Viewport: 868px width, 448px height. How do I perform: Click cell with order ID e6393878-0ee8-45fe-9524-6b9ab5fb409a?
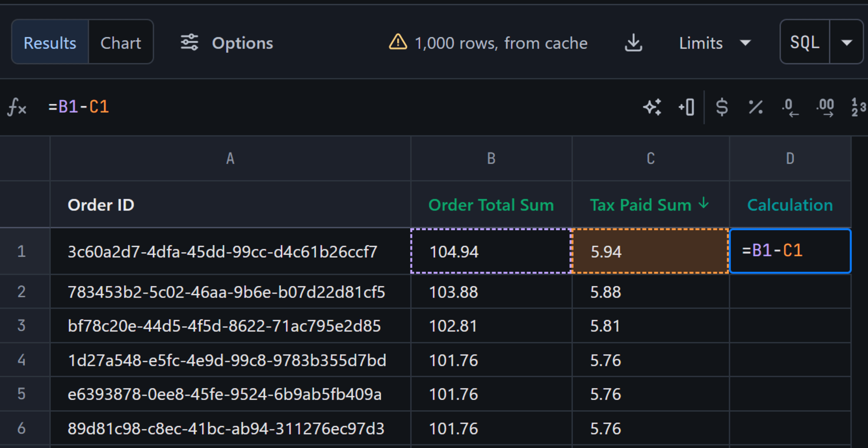click(230, 394)
